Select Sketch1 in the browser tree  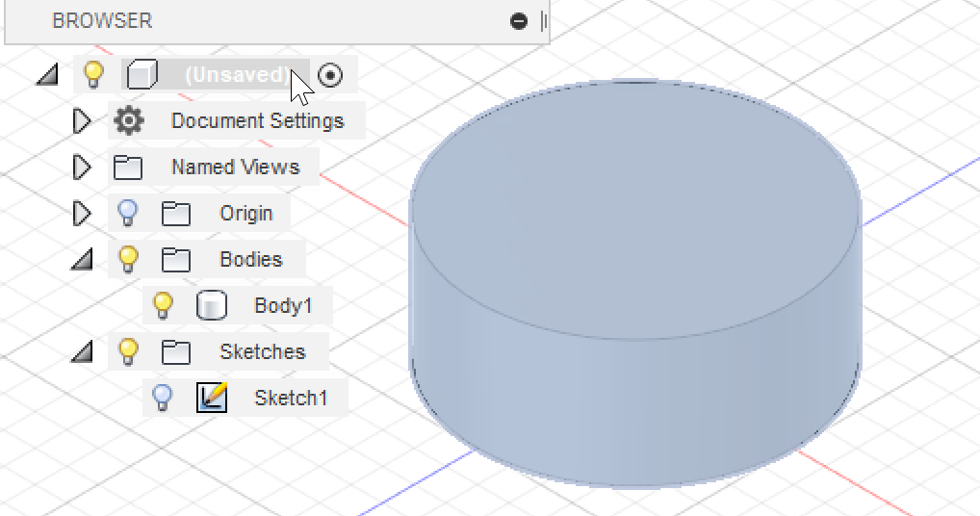tap(291, 398)
